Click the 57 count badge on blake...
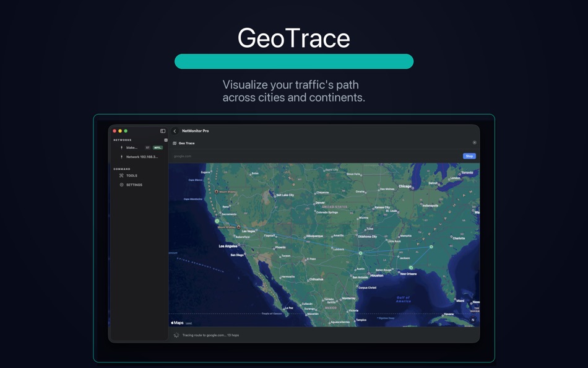The image size is (588, 368). point(148,147)
